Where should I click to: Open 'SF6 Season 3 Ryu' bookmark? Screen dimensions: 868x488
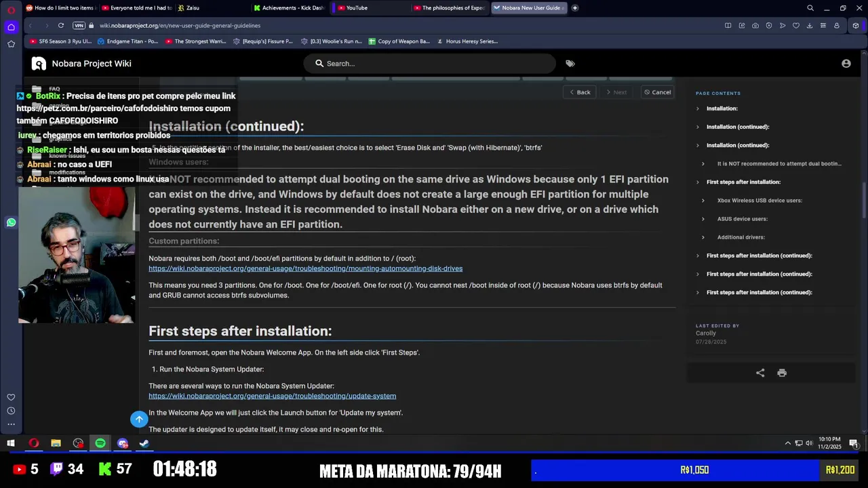click(x=60, y=41)
